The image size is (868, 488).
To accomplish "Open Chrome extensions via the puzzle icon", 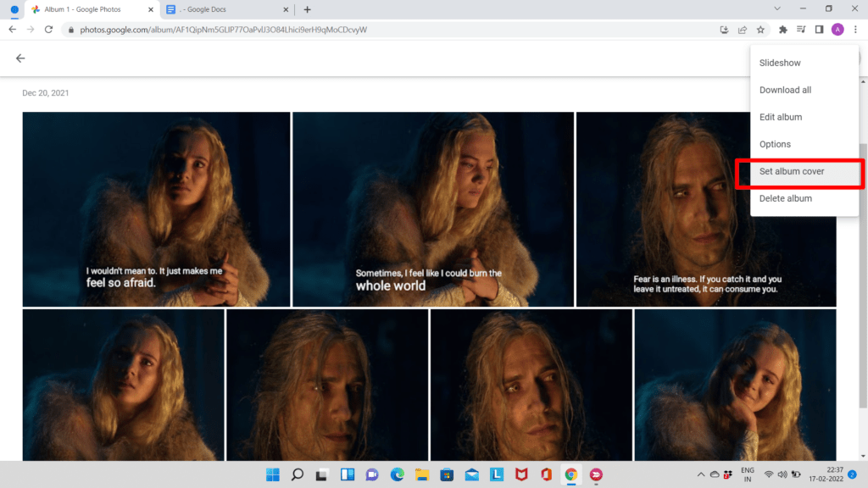I will click(782, 28).
